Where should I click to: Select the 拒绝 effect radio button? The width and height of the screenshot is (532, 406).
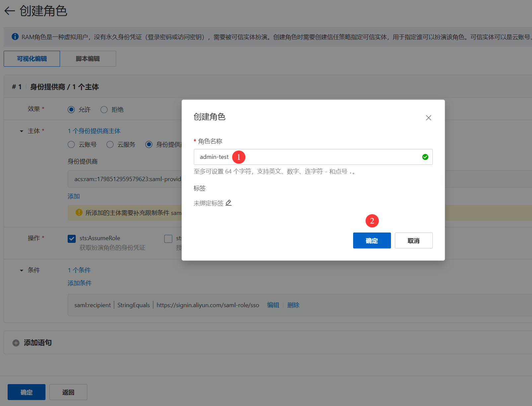click(x=104, y=109)
